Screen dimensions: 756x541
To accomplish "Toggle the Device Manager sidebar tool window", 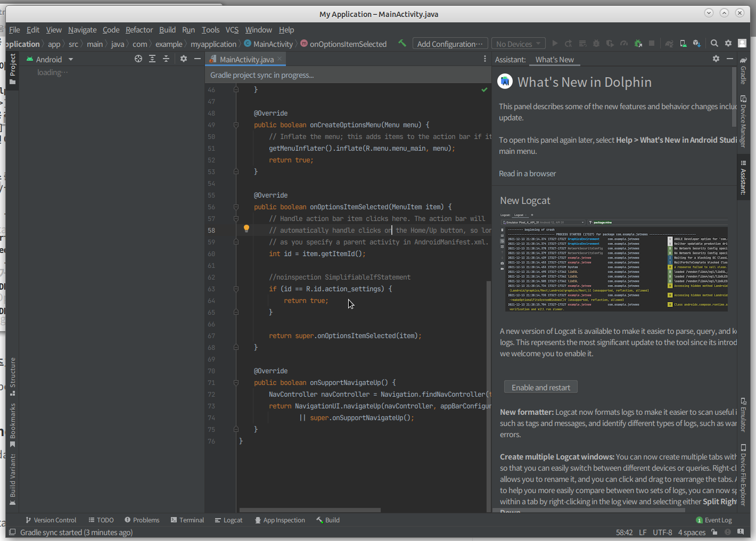I will coord(743,121).
